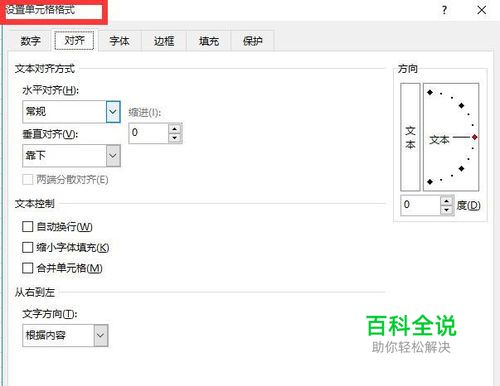Image resolution: width=500 pixels, height=386 pixels.
Task: Click the red orientation dial marker
Action: tap(475, 137)
